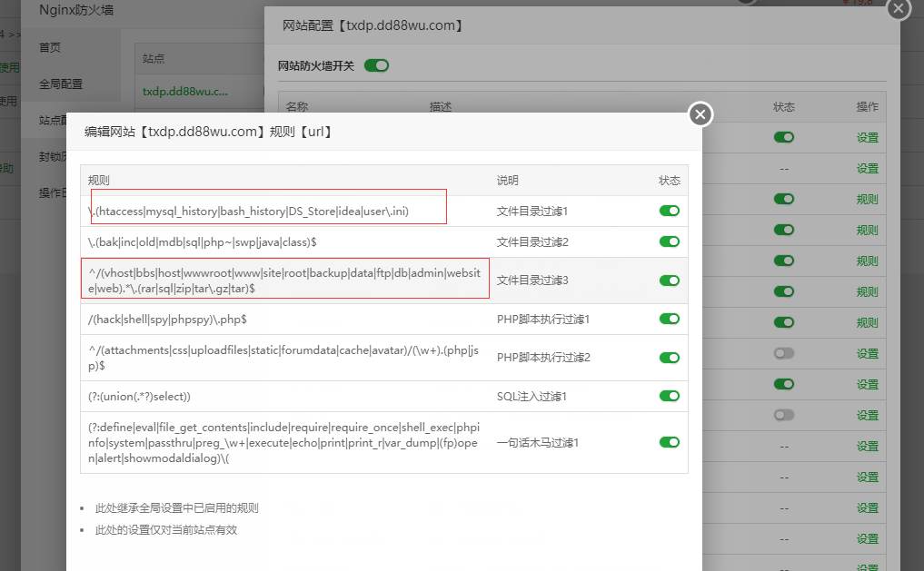The height and width of the screenshot is (571, 924).
Task: Click the last 规则 link in 网站配置 table
Action: (868, 322)
